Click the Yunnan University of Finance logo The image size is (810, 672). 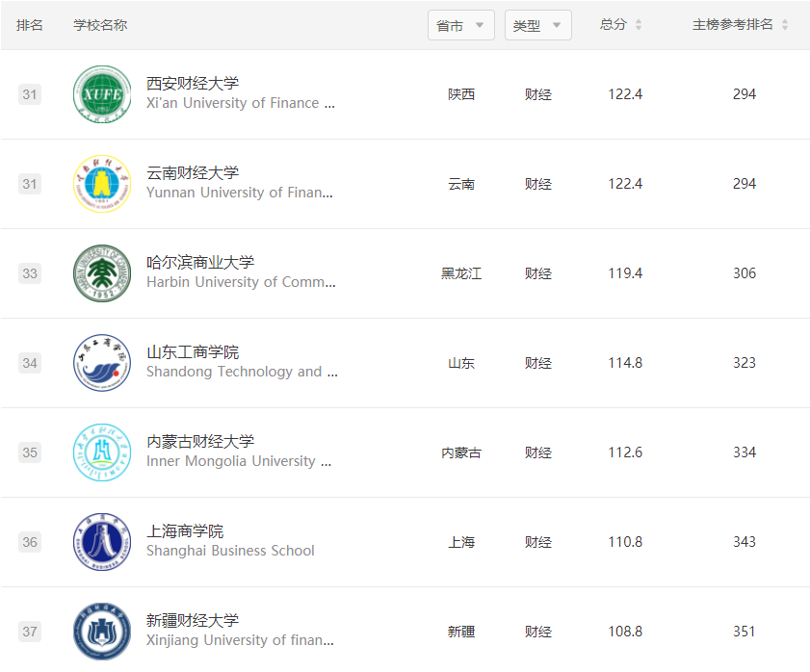click(x=102, y=184)
